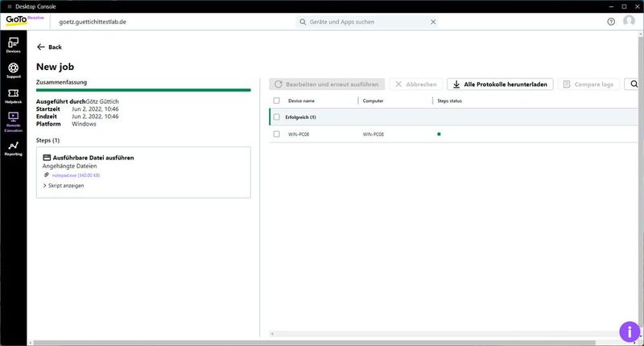Click the search magnifier button in toolbar

[x=634, y=84]
